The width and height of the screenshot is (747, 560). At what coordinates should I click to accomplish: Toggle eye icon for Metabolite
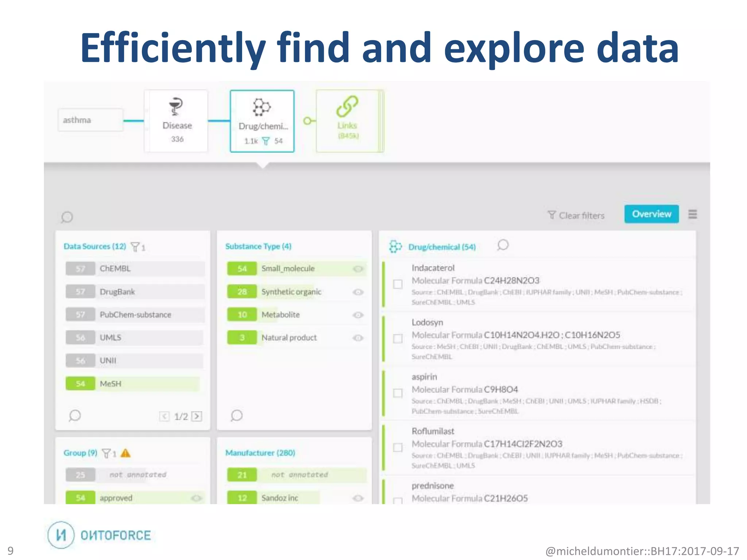click(x=358, y=315)
